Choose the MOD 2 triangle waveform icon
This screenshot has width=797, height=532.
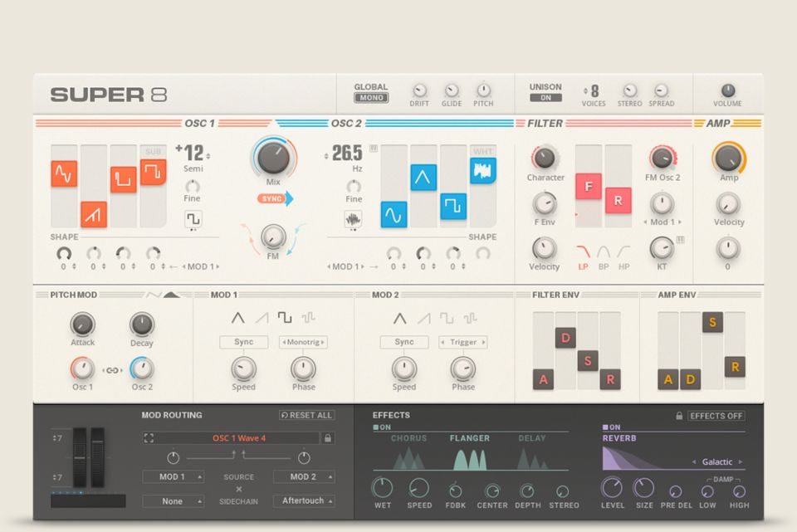(399, 318)
